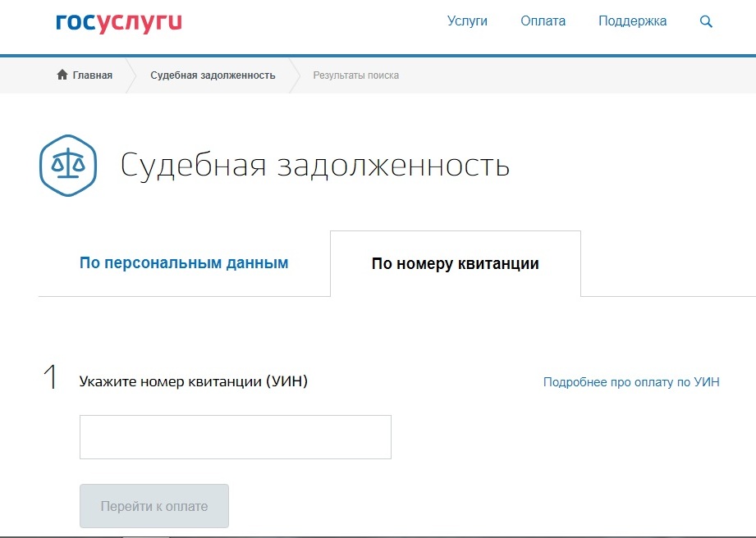Viewport: 756px width, 538px height.
Task: Open the Оплата menu item
Action: (x=543, y=21)
